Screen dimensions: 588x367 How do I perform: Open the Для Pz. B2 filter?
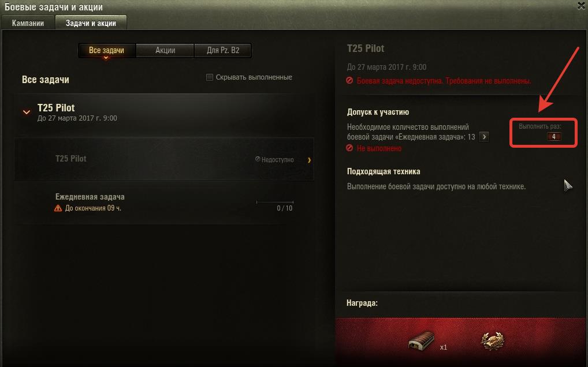click(x=223, y=50)
